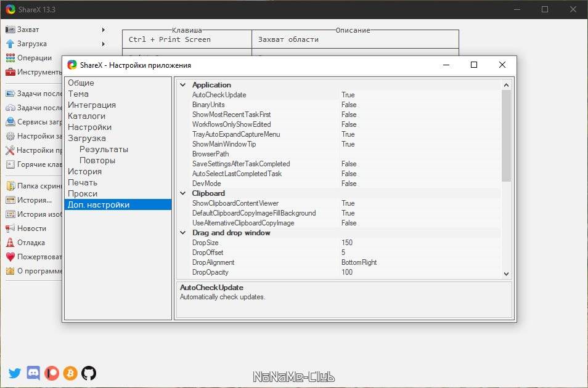This screenshot has width=588, height=388.
Task: Expand the Захват submenu arrow
Action: point(104,30)
